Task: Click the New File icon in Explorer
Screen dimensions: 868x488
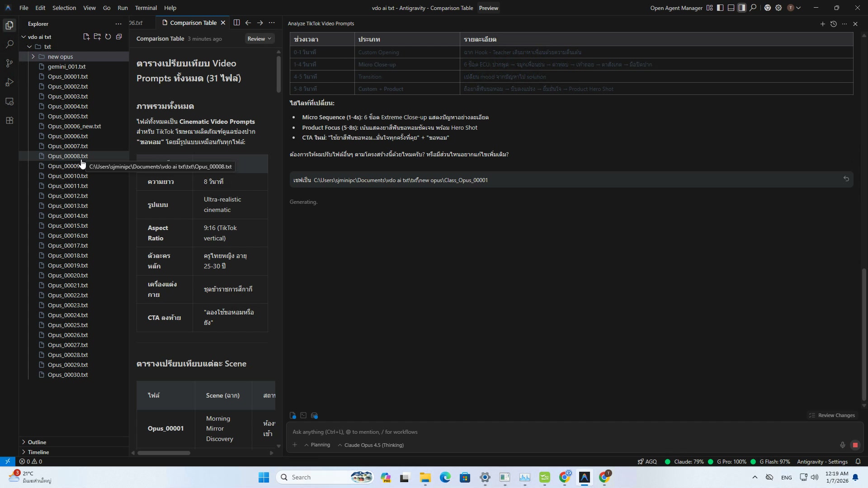Action: [x=86, y=37]
